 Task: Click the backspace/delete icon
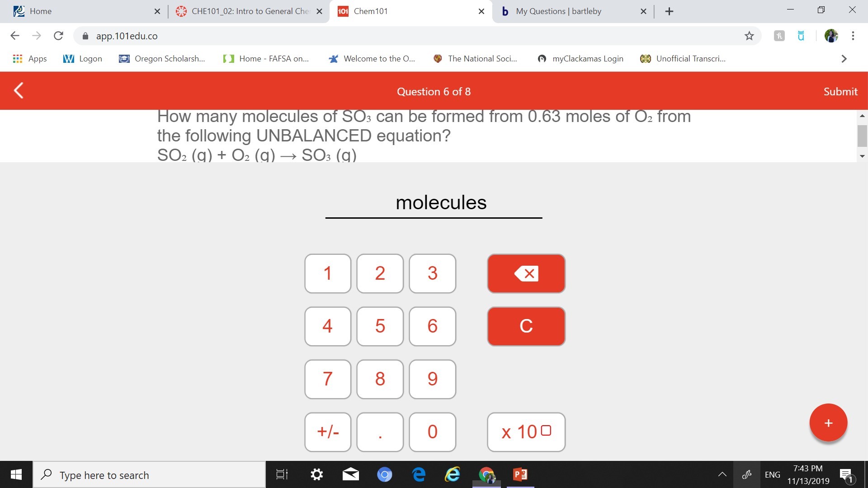[525, 273]
